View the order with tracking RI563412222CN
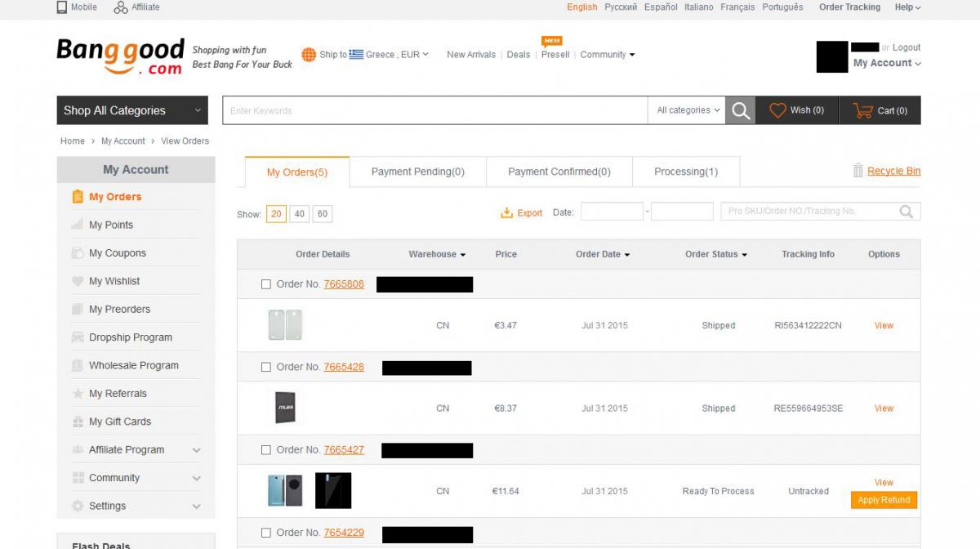Image resolution: width=980 pixels, height=549 pixels. point(884,325)
